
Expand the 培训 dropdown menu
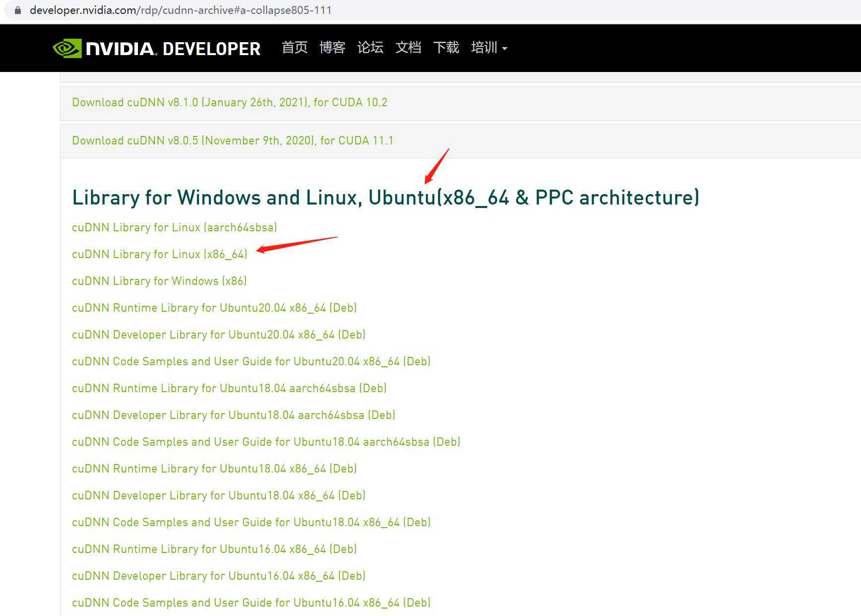[489, 48]
